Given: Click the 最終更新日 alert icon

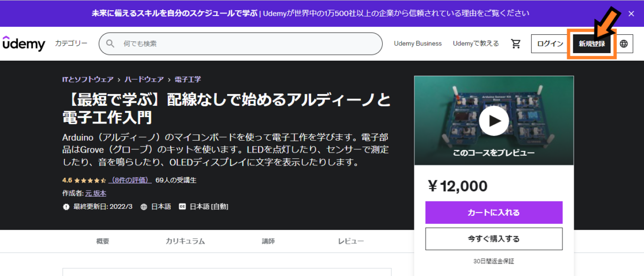Looking at the screenshot, I should click(66, 207).
